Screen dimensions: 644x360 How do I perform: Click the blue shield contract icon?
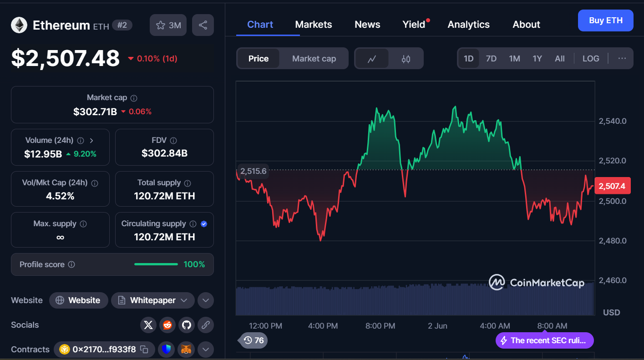pyautogui.click(x=167, y=350)
